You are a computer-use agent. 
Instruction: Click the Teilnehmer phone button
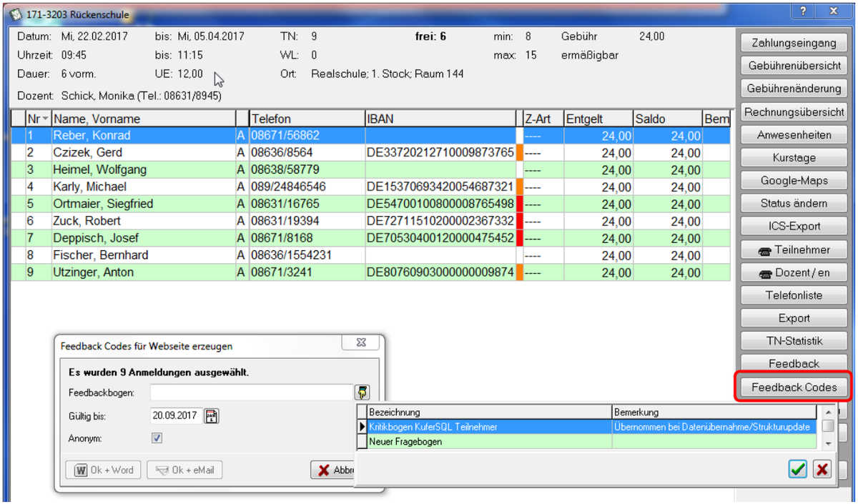tap(794, 249)
